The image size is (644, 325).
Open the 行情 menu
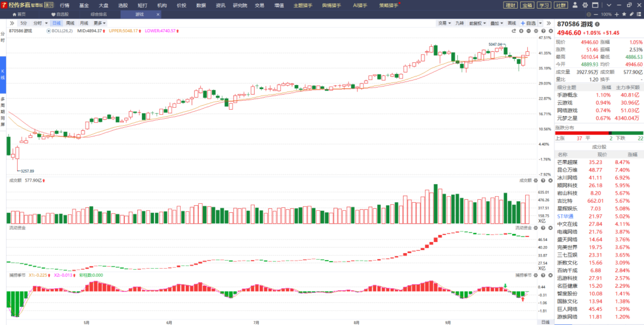click(x=65, y=5)
